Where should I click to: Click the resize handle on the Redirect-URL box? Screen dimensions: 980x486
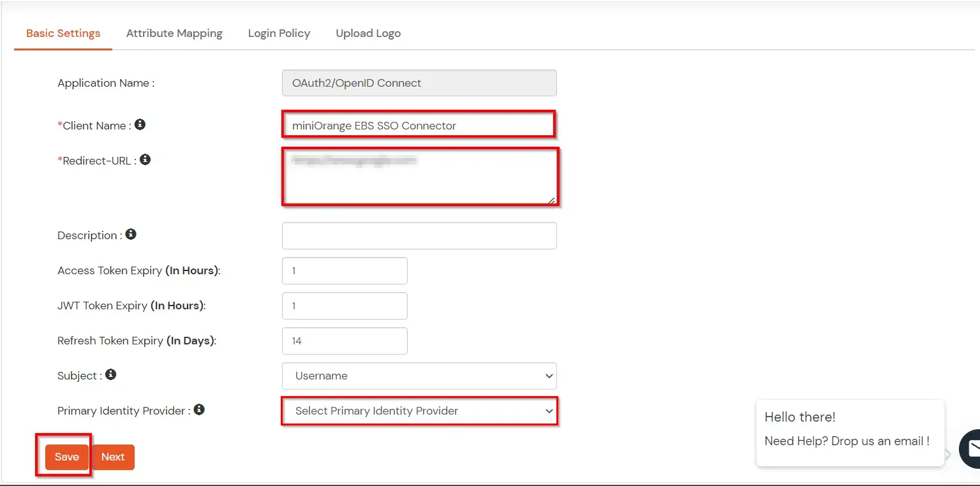[553, 202]
